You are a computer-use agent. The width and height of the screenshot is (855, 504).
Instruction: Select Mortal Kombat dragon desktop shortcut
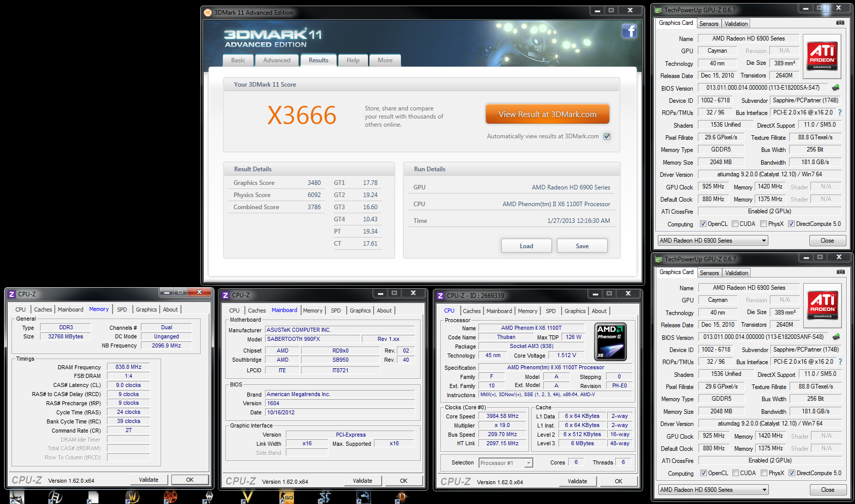363,497
